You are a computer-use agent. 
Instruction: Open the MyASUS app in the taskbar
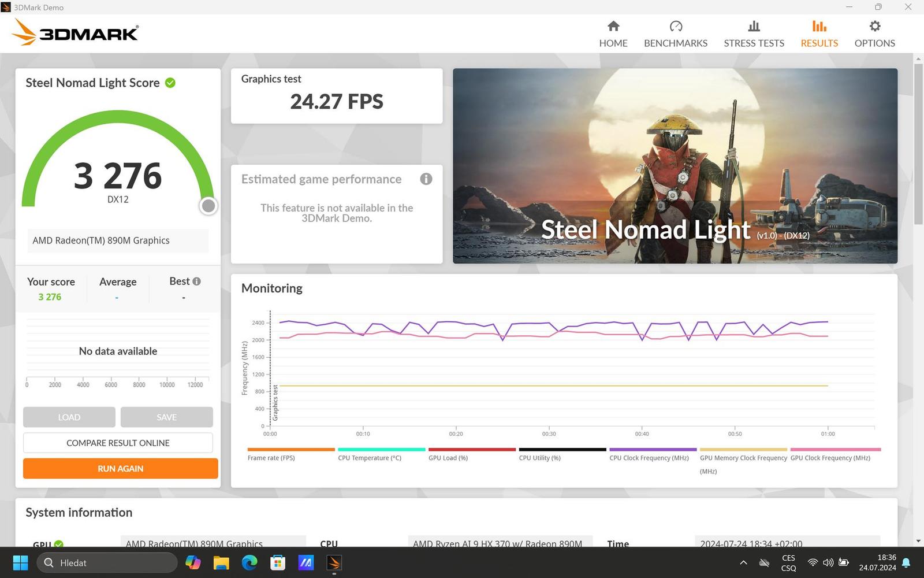(306, 562)
